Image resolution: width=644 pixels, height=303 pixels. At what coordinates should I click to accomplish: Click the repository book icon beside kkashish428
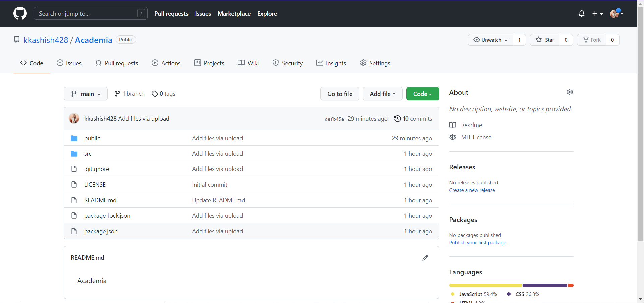tap(17, 40)
